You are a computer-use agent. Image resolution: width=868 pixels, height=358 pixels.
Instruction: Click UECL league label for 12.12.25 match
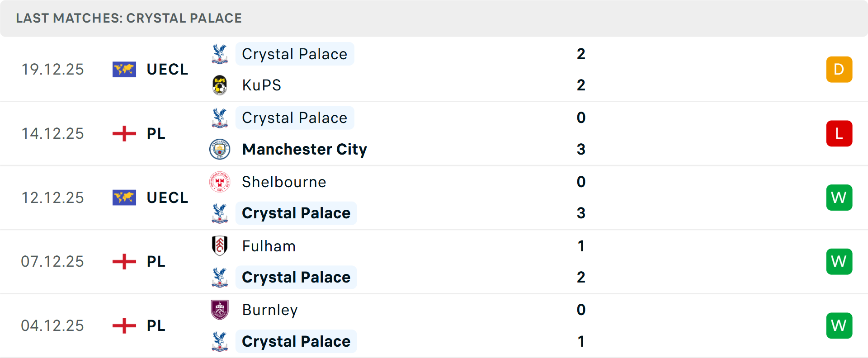click(x=167, y=198)
